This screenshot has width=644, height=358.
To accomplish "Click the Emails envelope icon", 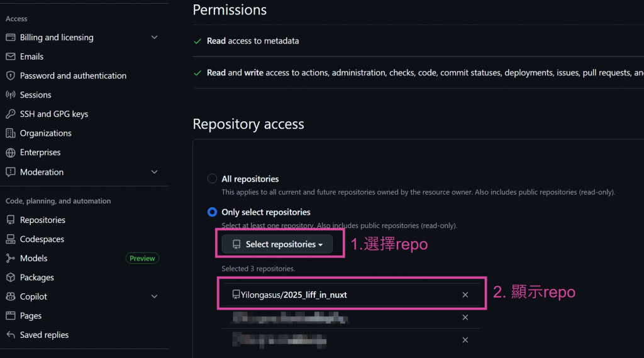I will pos(11,57).
